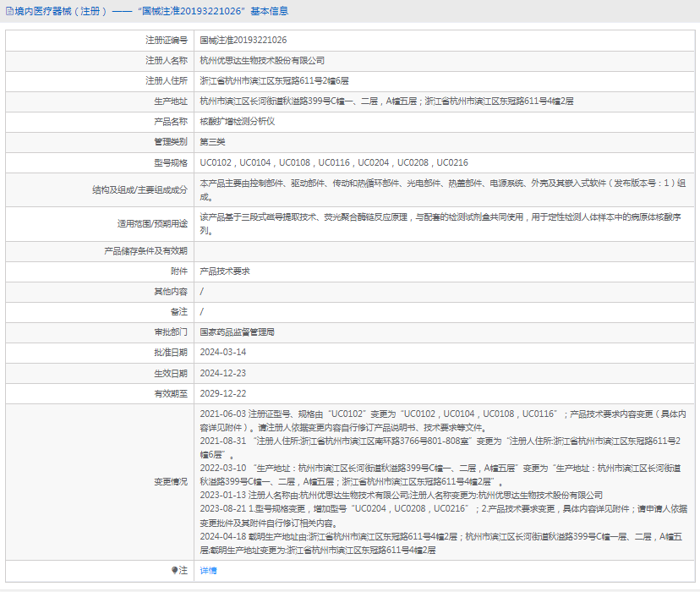The height and width of the screenshot is (592, 700).
Task: Click the 附件 label
Action: point(179,271)
